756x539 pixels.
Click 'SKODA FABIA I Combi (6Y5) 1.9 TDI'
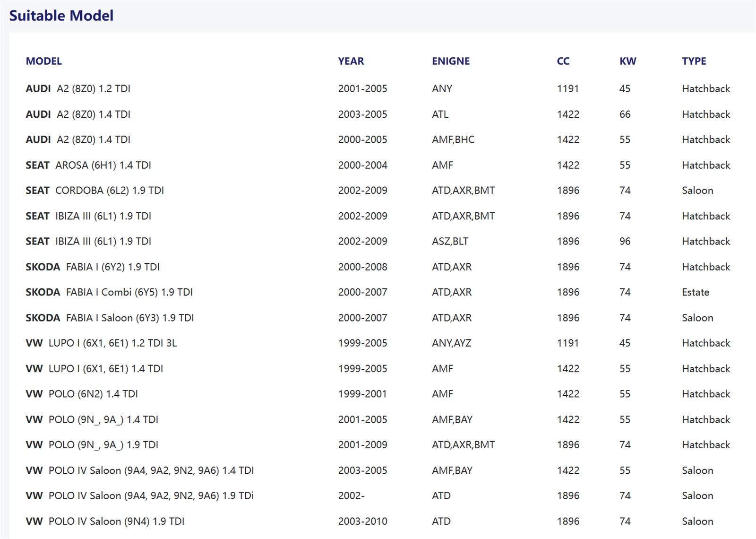109,292
